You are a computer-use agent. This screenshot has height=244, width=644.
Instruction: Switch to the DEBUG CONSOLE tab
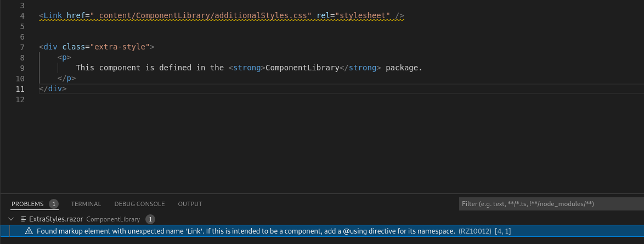[140, 204]
